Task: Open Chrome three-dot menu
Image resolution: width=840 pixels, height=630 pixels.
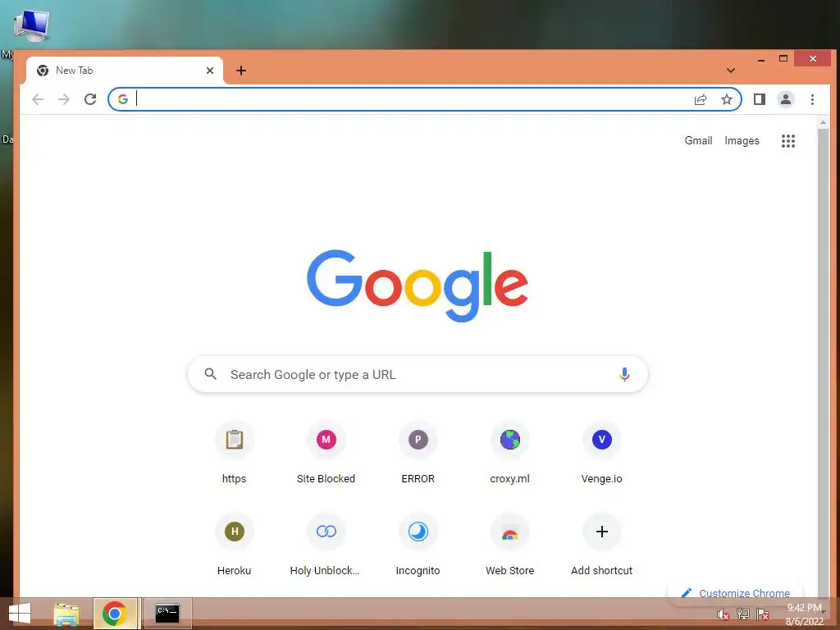Action: pos(812,99)
